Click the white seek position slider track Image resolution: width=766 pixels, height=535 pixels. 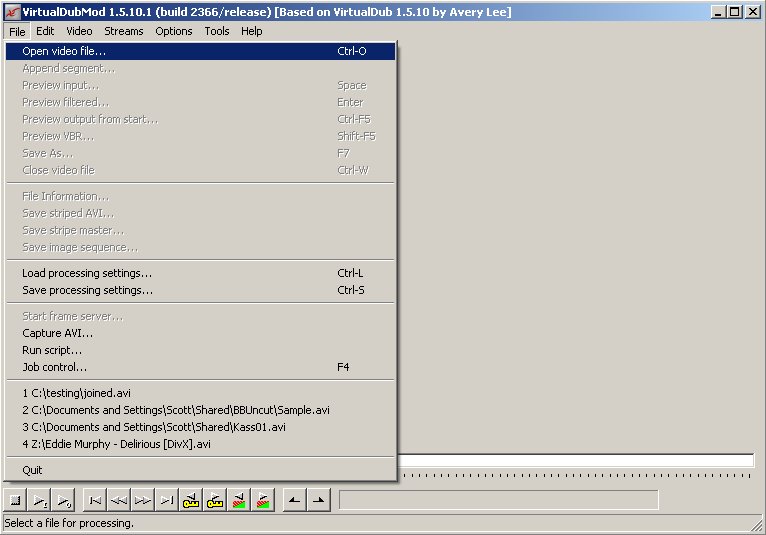tap(576, 460)
